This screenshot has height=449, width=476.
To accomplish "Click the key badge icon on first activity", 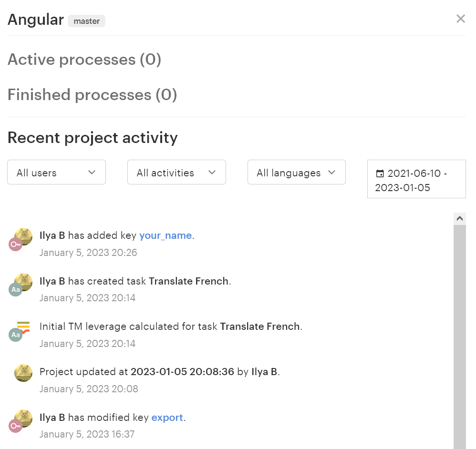I will coord(15,245).
